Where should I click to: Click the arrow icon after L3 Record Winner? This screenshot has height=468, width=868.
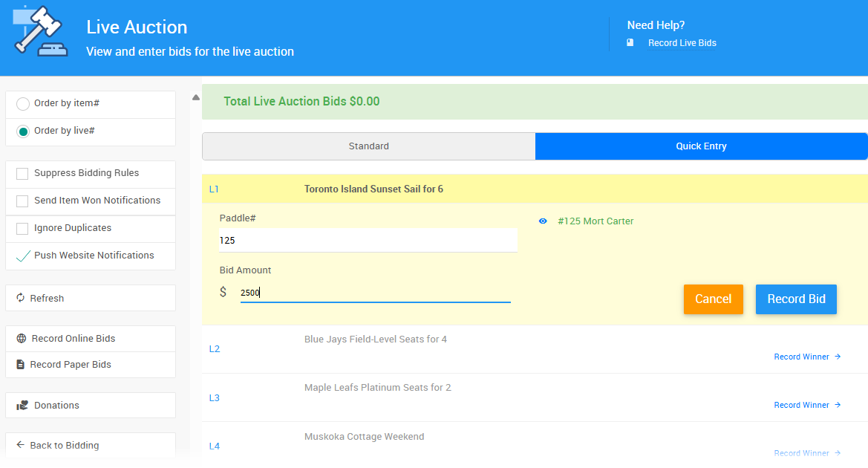pos(838,405)
